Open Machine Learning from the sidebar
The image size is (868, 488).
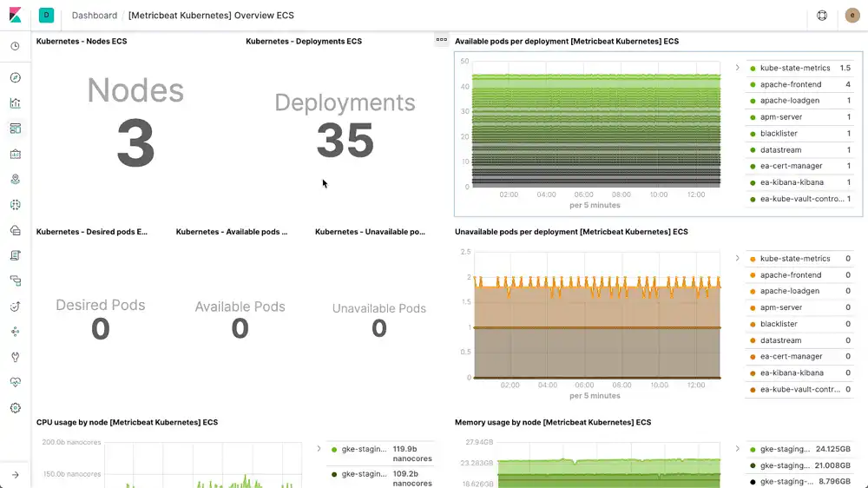pyautogui.click(x=15, y=205)
